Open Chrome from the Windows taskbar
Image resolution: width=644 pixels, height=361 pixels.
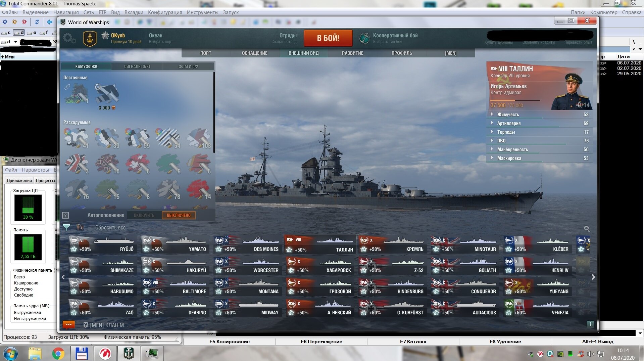click(58, 354)
